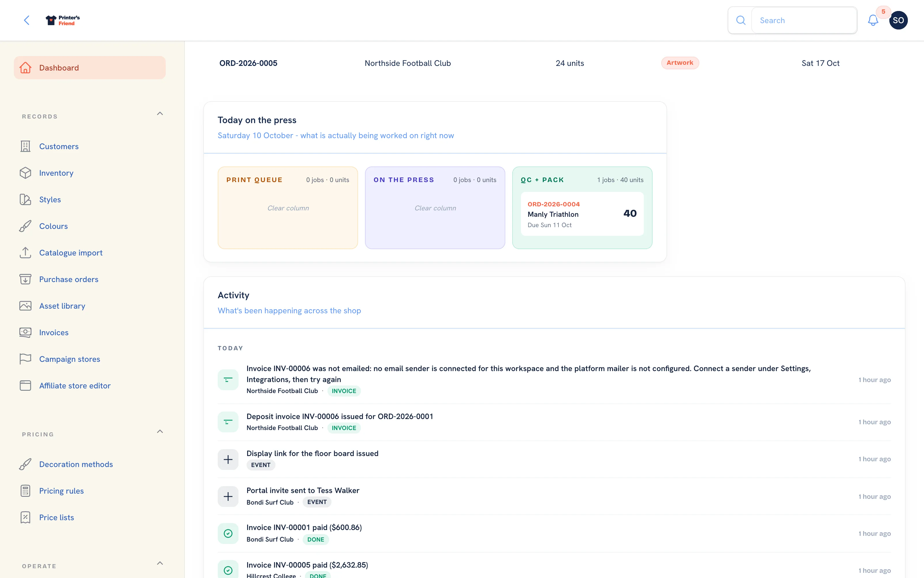Click the Price lists receipt icon

coord(25,517)
